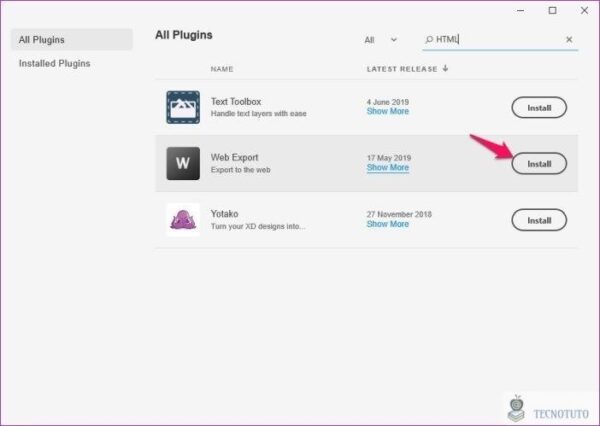Focus the HTML search field
This screenshot has height=426, width=600.
[500, 39]
